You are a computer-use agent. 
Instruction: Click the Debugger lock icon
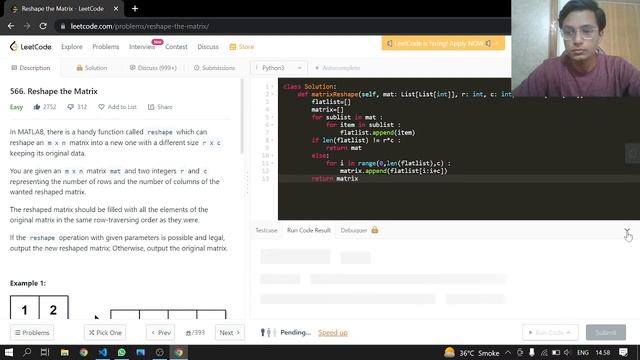coord(375,230)
